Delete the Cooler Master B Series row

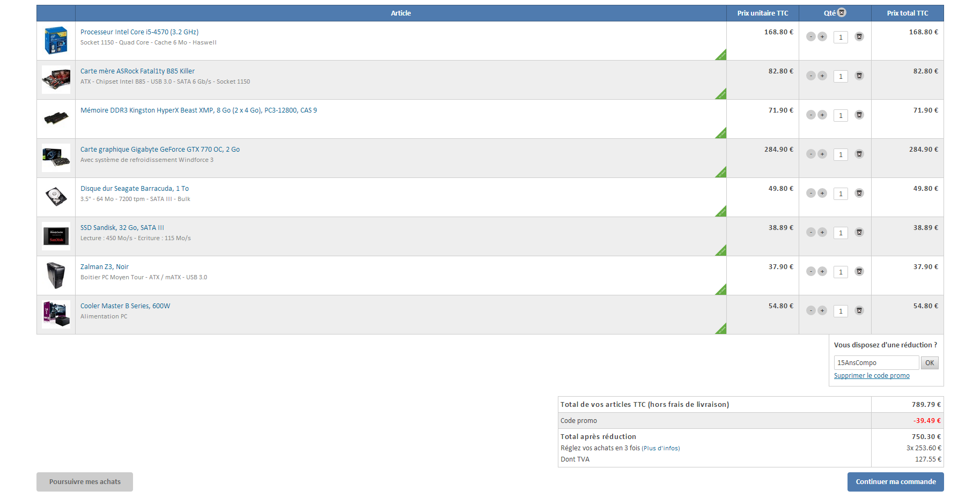[859, 310]
